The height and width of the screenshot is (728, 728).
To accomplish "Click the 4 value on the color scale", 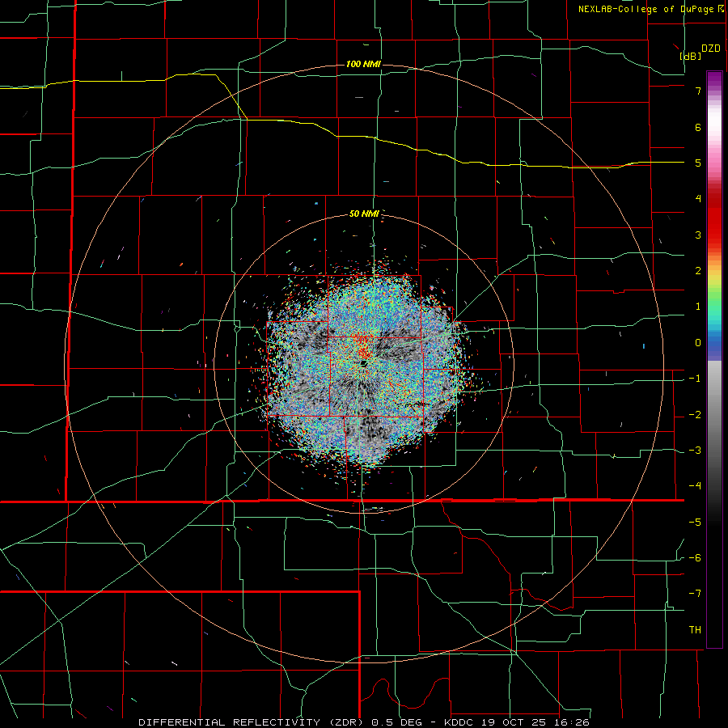I will click(698, 199).
